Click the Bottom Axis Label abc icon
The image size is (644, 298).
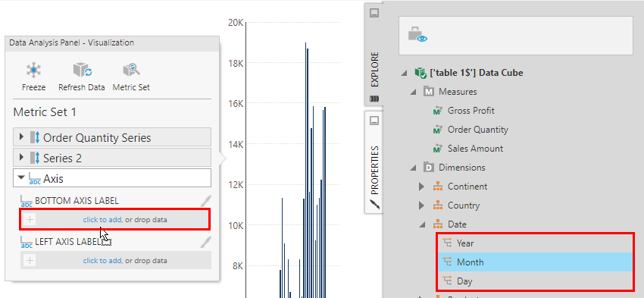tap(27, 202)
